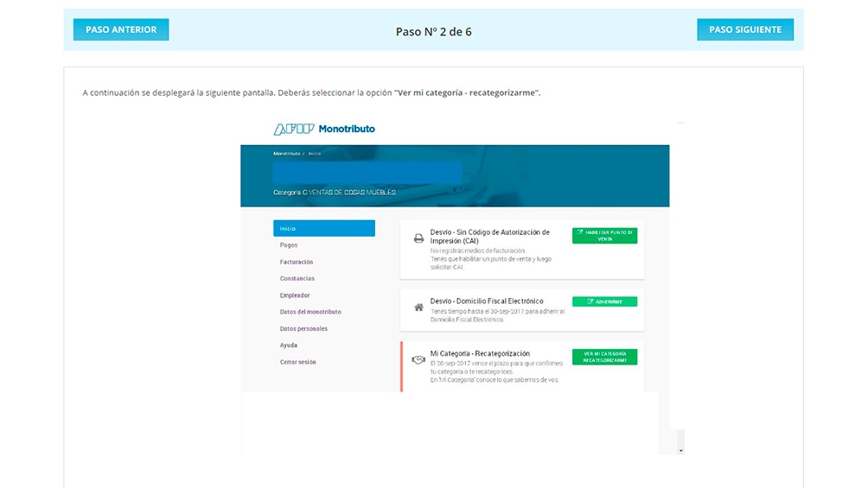Click 'Categoría G VENTAS DE COSAS MUEBLES' text
The width and height of the screenshot is (868, 488).
point(335,193)
